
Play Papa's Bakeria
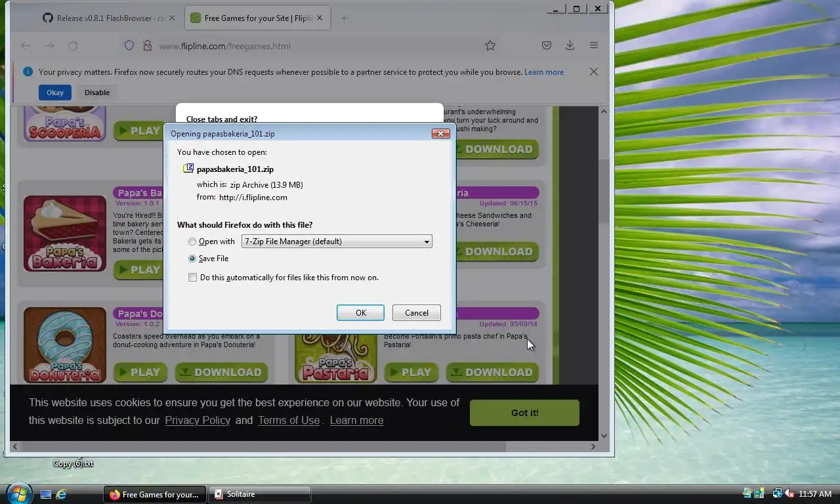tap(138, 270)
